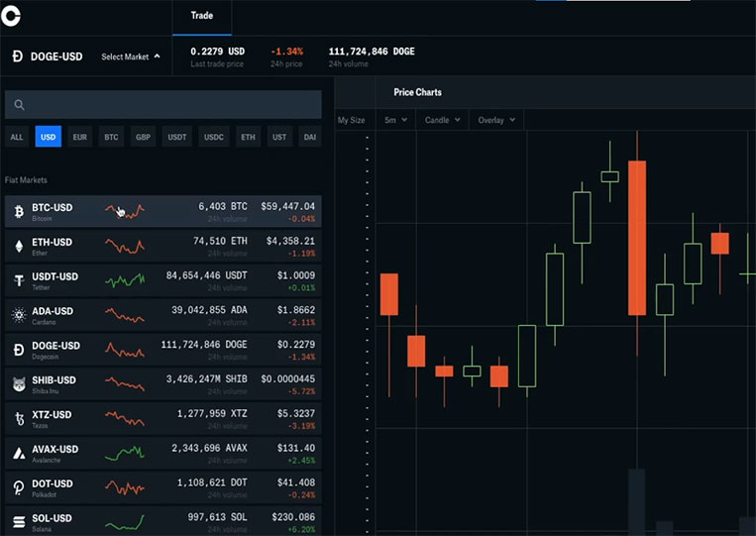Select the SHIB-USD market name
Viewport: 756px width, 536px height.
coord(54,379)
